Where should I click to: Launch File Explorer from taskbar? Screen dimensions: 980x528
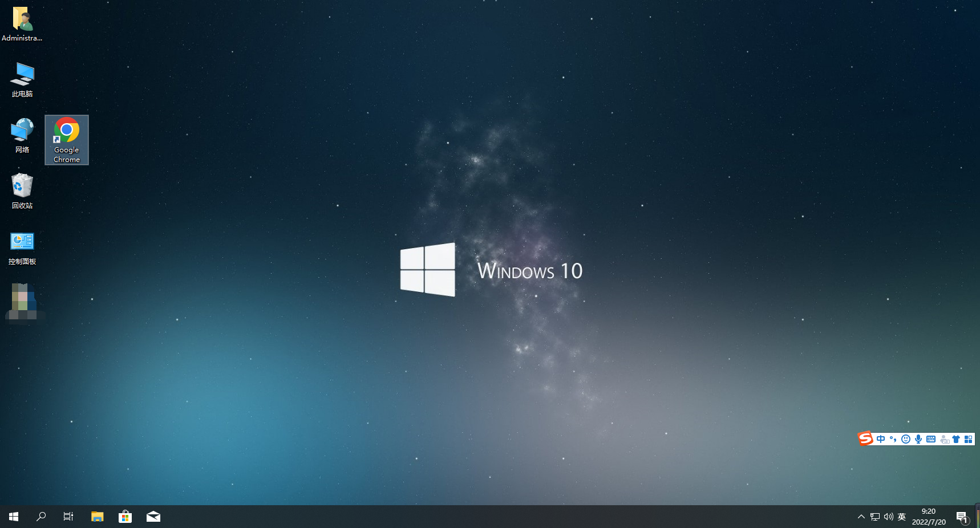[x=97, y=517]
